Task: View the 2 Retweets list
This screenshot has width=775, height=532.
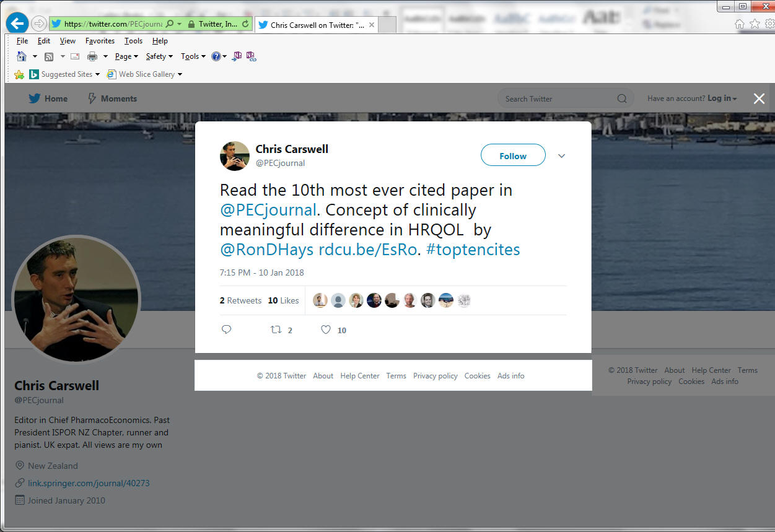Action: [x=240, y=300]
